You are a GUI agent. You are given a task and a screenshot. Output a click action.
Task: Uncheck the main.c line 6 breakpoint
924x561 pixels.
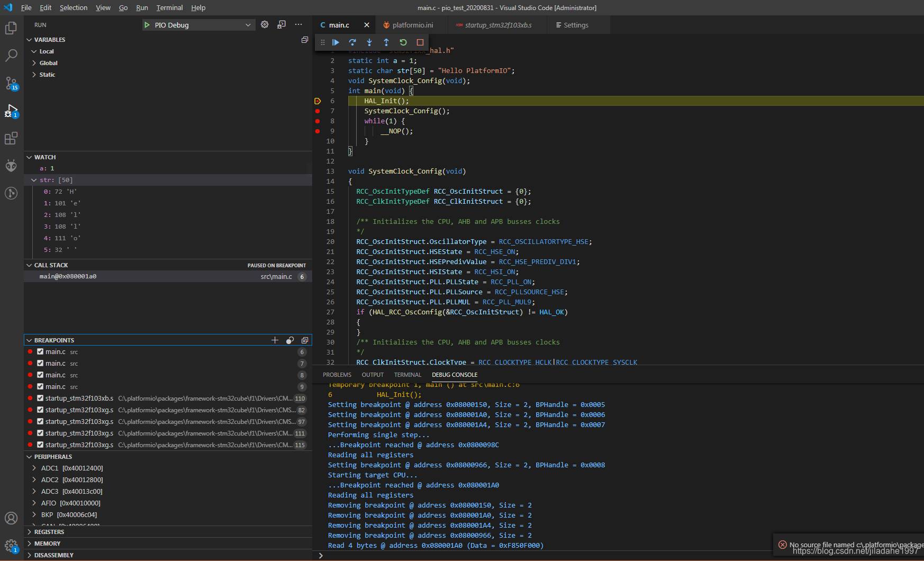coord(40,352)
